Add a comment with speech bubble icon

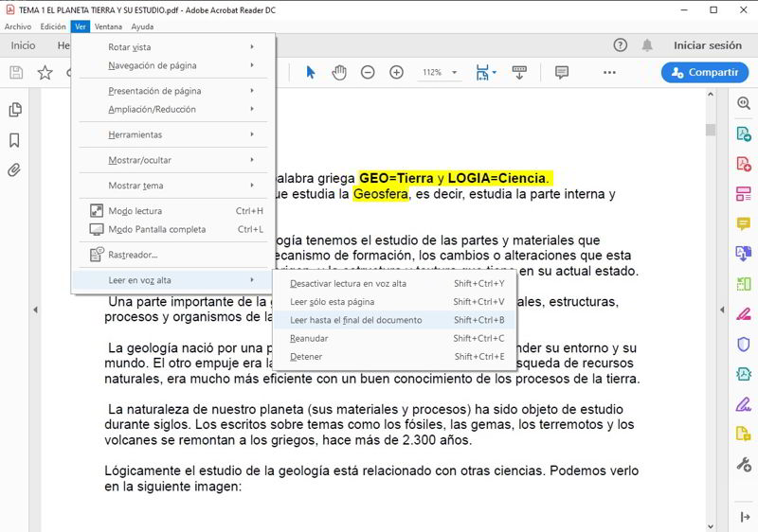tap(561, 72)
